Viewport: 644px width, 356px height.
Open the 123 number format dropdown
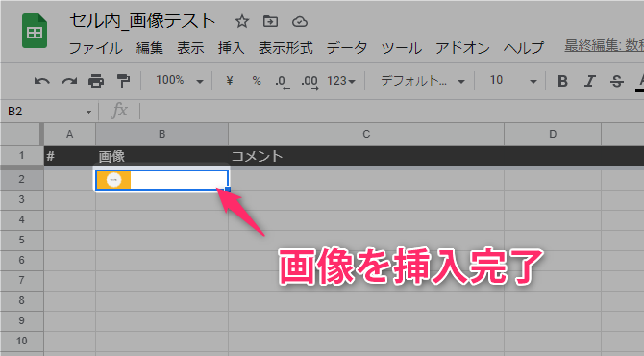pyautogui.click(x=341, y=81)
